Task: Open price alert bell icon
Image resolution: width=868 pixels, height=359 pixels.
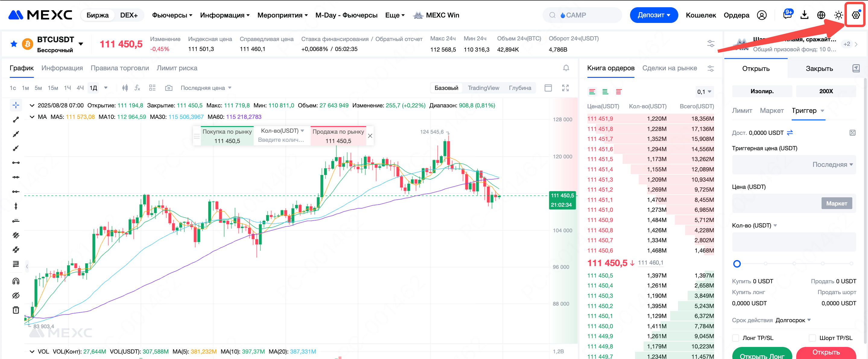Action: click(566, 68)
